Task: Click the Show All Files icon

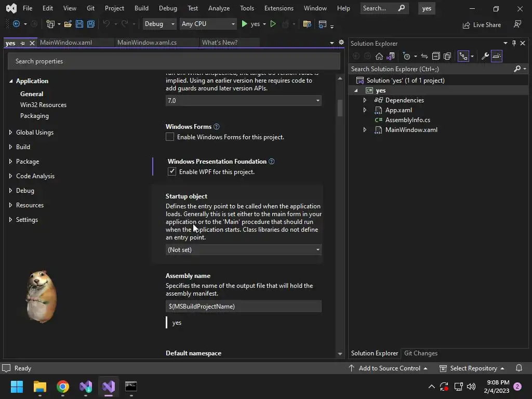Action: coord(447,56)
